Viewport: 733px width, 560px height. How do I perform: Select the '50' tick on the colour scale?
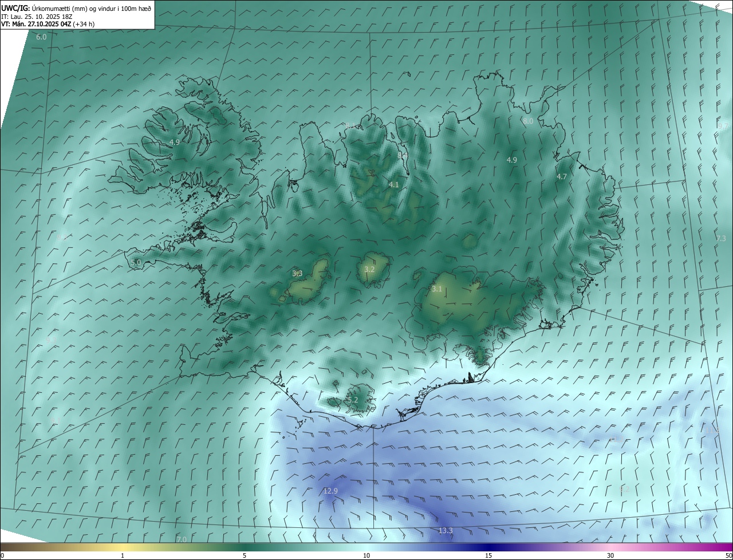tap(728, 555)
